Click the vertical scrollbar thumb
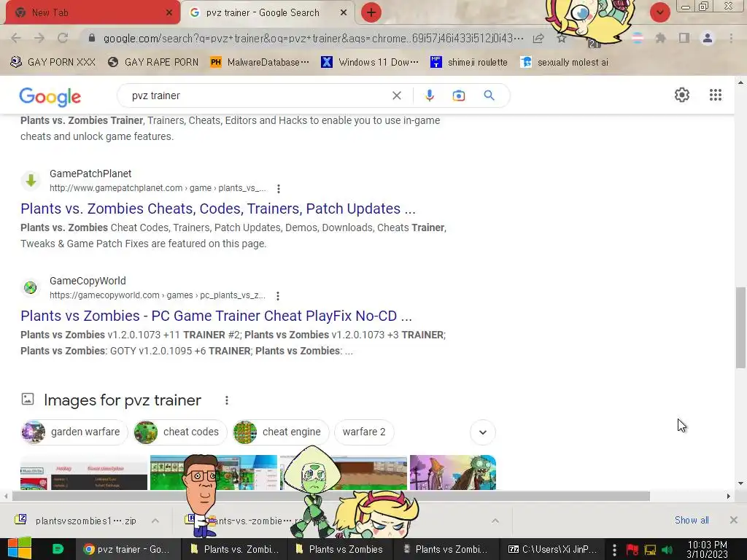Viewport: 747px width, 560px height. [740, 327]
